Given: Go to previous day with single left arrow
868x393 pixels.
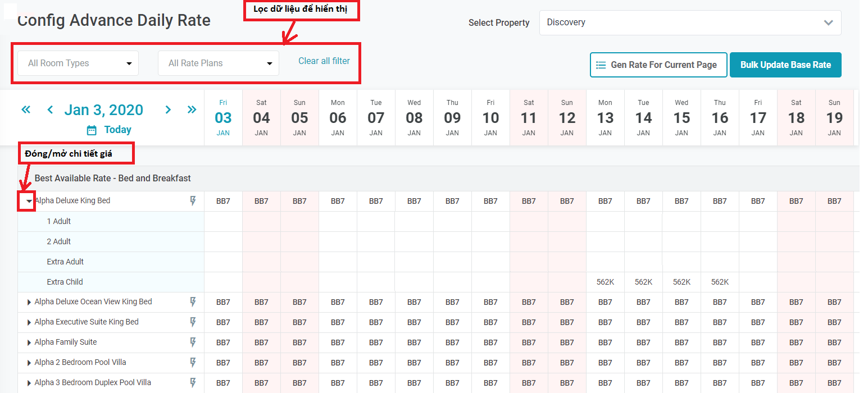Looking at the screenshot, I should tap(50, 109).
